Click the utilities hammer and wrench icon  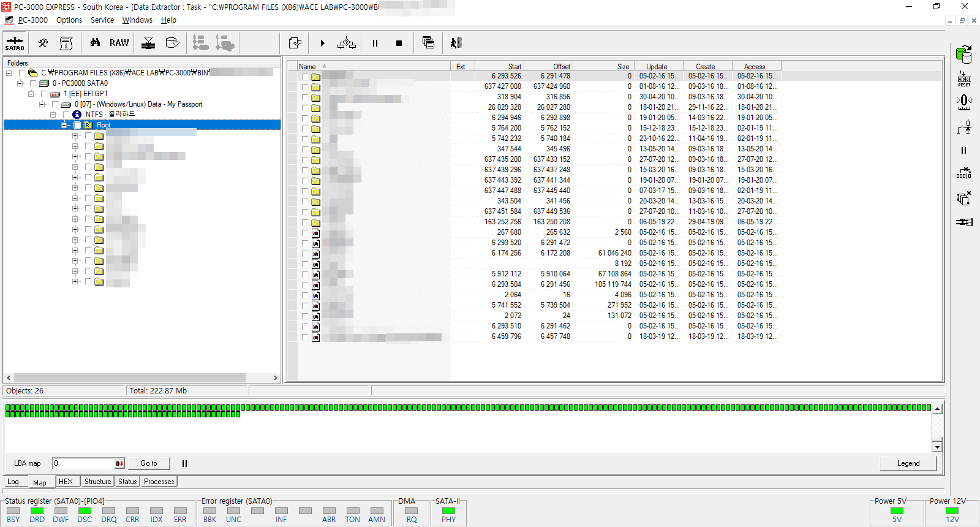[x=43, y=43]
